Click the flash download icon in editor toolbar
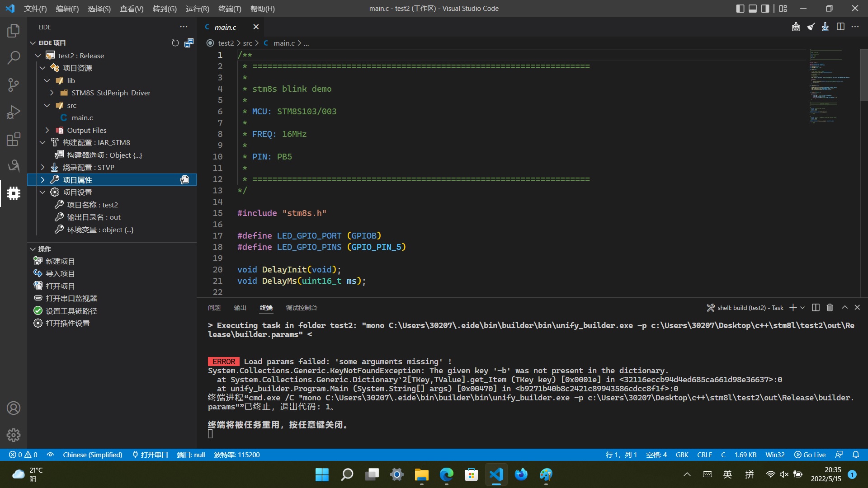Image resolution: width=868 pixels, height=488 pixels. point(826,27)
